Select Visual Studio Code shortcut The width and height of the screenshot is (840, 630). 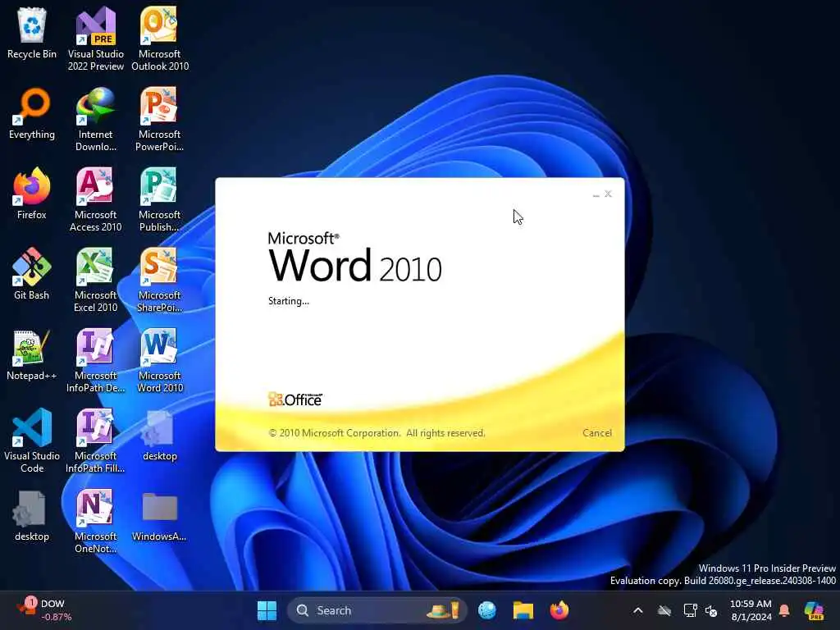pyautogui.click(x=32, y=441)
